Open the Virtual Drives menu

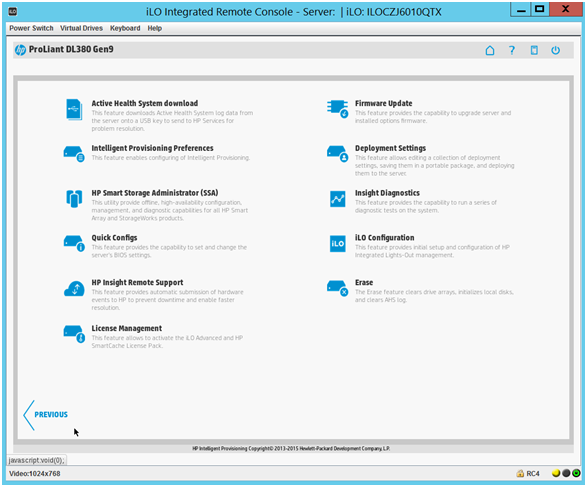pyautogui.click(x=81, y=28)
